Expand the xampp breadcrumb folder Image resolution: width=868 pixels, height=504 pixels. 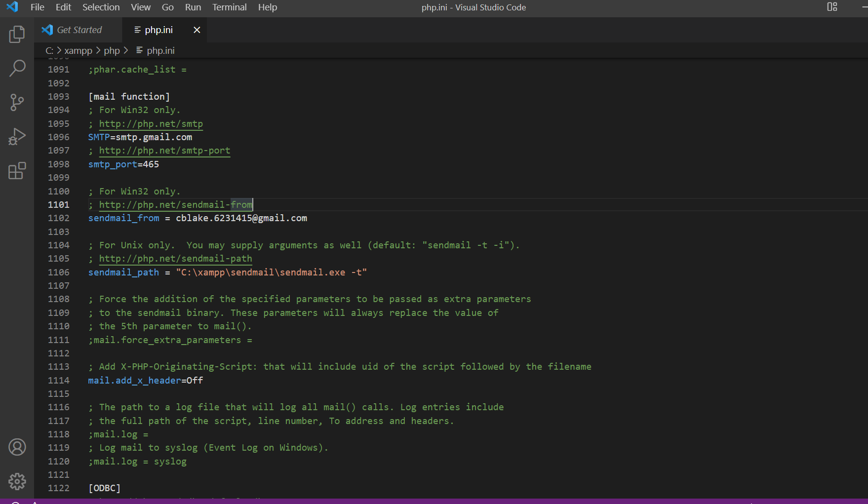coord(78,51)
